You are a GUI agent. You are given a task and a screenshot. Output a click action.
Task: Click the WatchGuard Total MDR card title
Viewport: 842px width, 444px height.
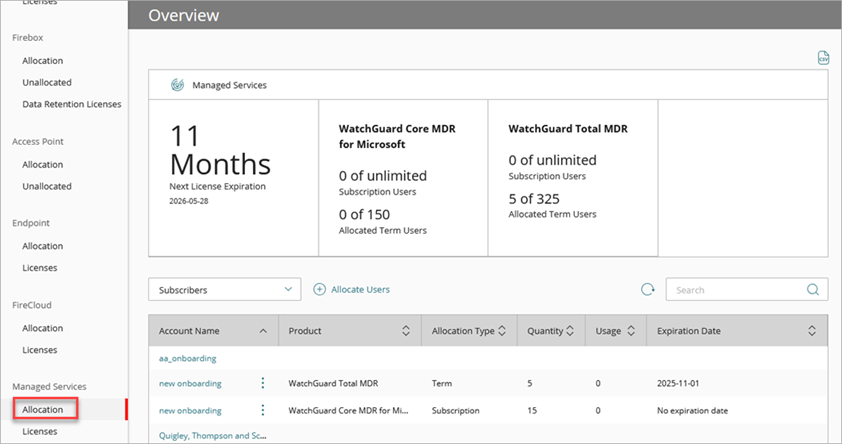[568, 129]
